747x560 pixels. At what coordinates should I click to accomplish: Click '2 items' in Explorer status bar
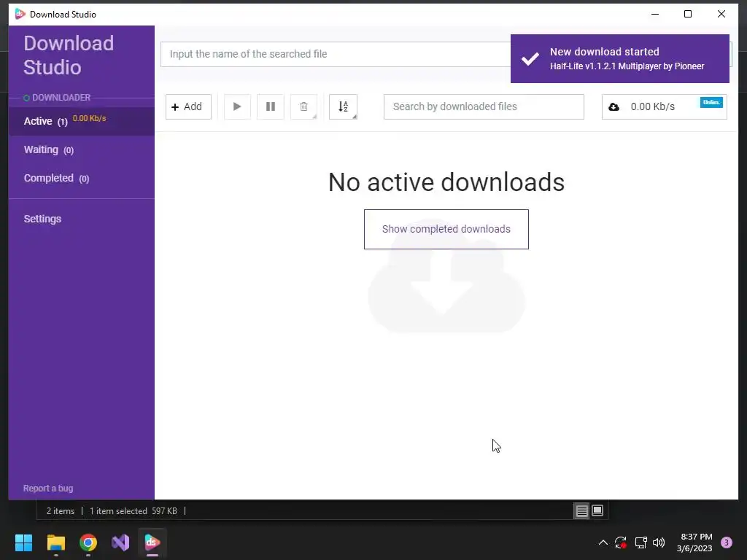tap(61, 511)
